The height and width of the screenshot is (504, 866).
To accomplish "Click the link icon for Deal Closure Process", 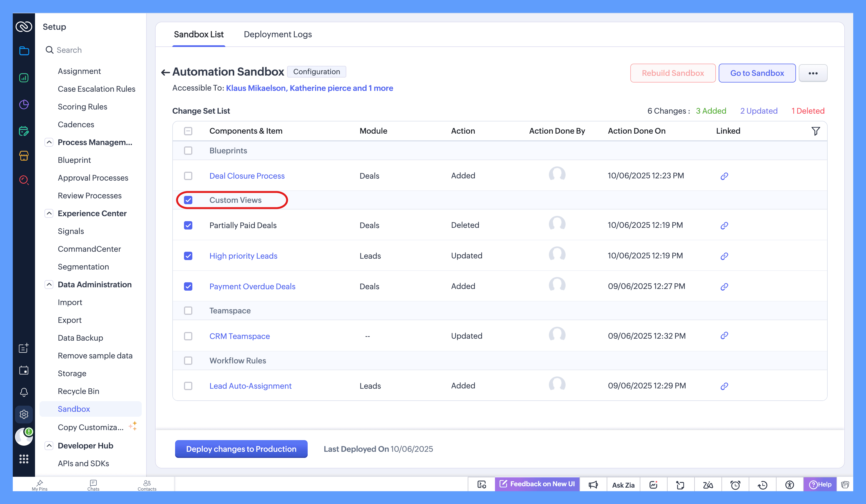I will (724, 176).
